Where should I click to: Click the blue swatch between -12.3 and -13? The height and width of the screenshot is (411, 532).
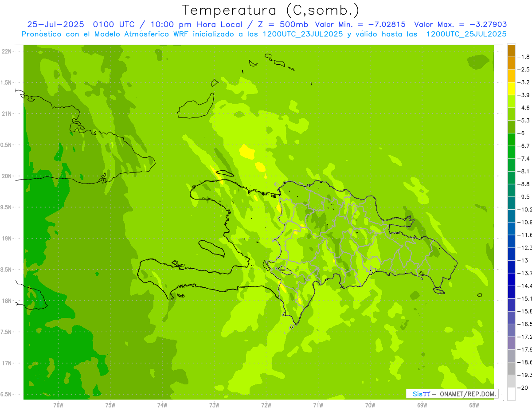pyautogui.click(x=511, y=254)
